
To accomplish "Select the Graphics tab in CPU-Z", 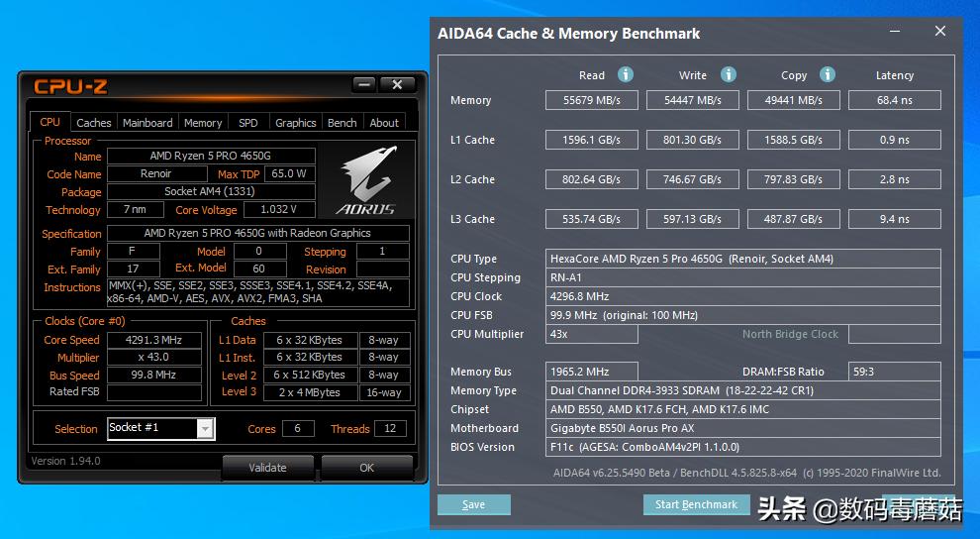I will point(296,123).
